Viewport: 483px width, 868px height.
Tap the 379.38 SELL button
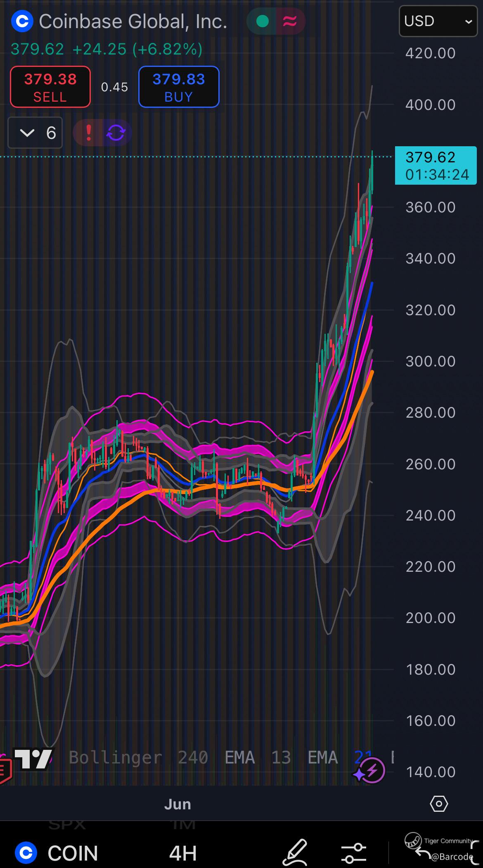(x=50, y=87)
